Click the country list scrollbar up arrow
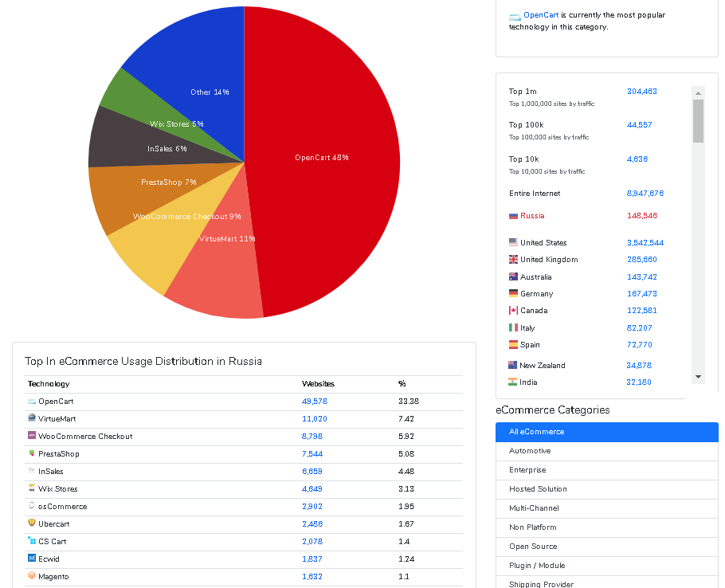Screen dimensions: 725x588 (698, 93)
